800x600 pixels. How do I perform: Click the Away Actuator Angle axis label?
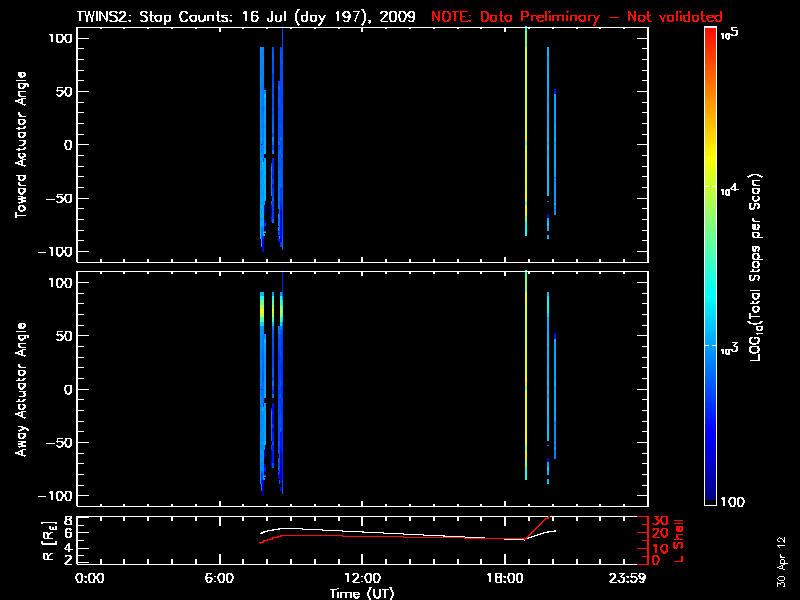(x=21, y=390)
